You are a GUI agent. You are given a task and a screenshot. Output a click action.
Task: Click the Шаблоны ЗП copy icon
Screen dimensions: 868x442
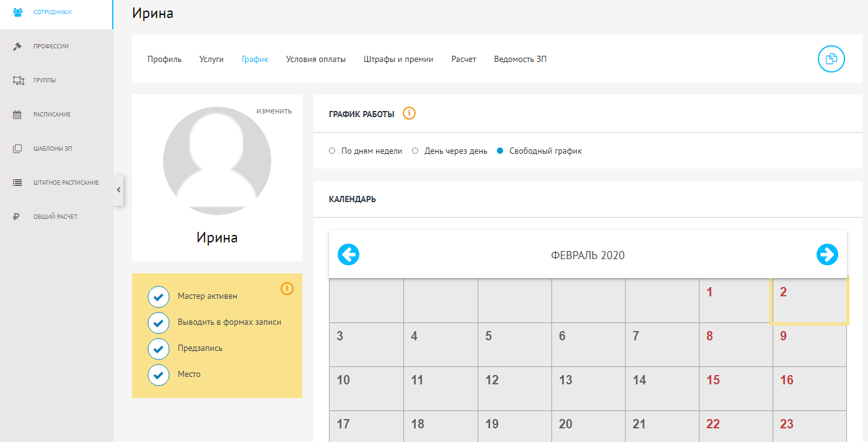point(17,149)
